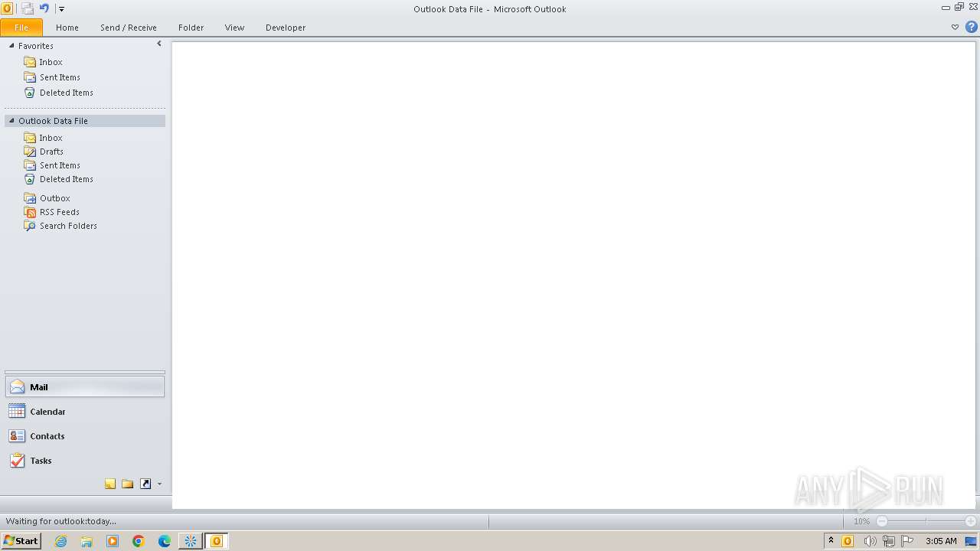
Task: Switch to Contacts view
Action: pos(85,436)
